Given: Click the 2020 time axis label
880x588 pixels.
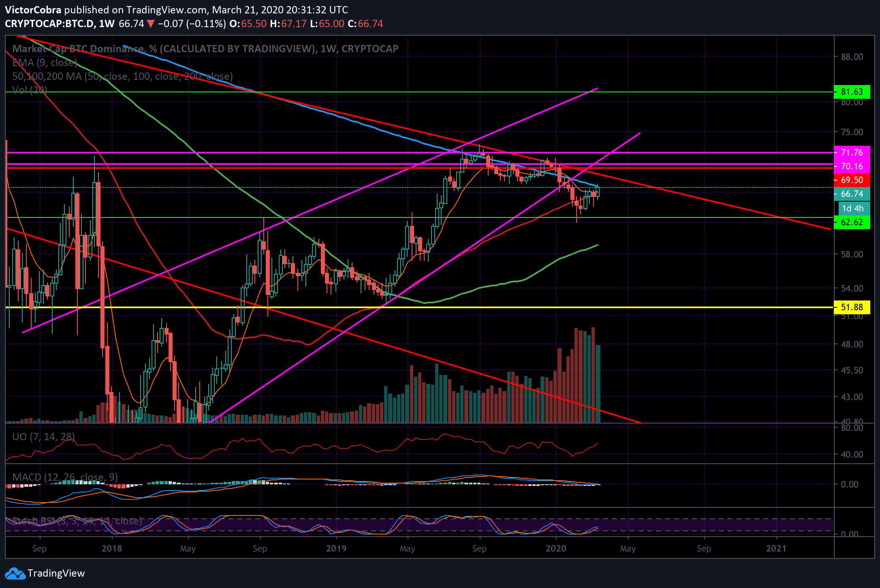Looking at the screenshot, I should point(556,548).
